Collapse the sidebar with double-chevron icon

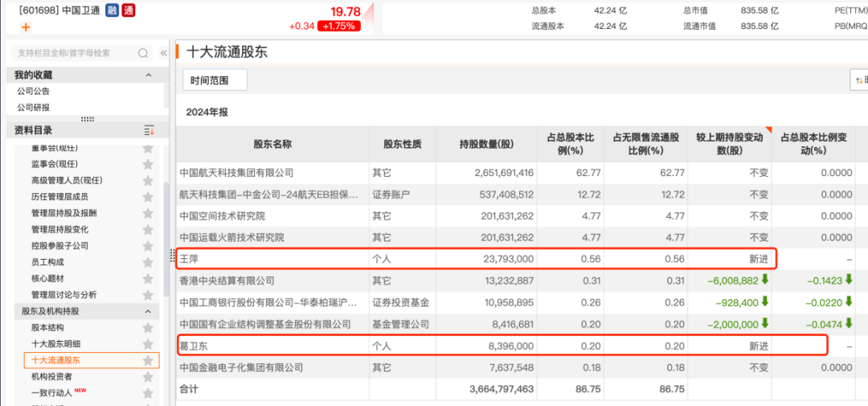tap(164, 53)
